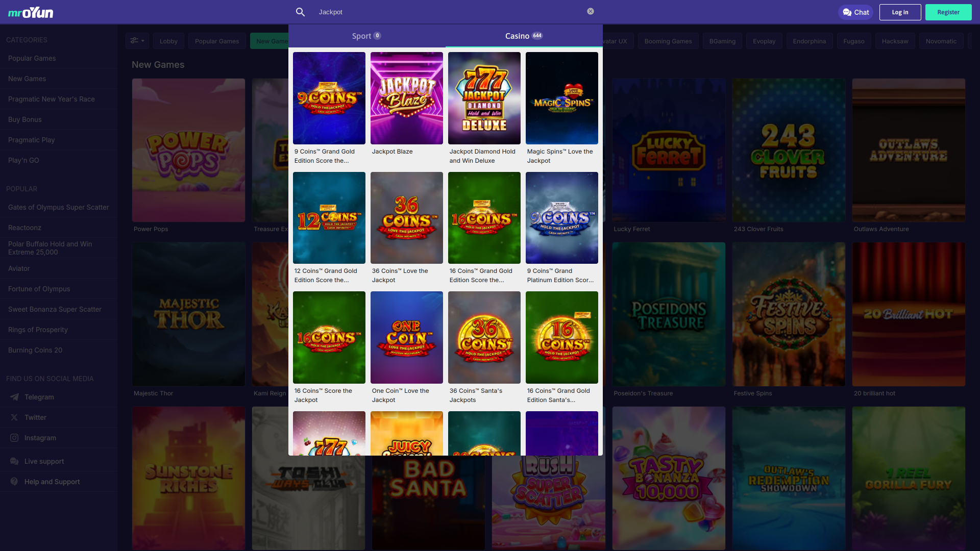
Task: Open the Jackpot Blaze game thumbnail
Action: click(406, 98)
